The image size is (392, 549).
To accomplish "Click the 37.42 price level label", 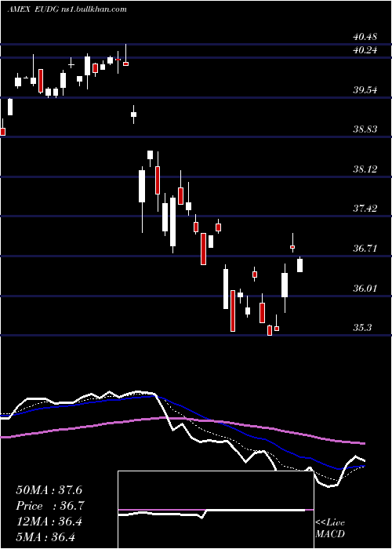I will coord(365,209).
